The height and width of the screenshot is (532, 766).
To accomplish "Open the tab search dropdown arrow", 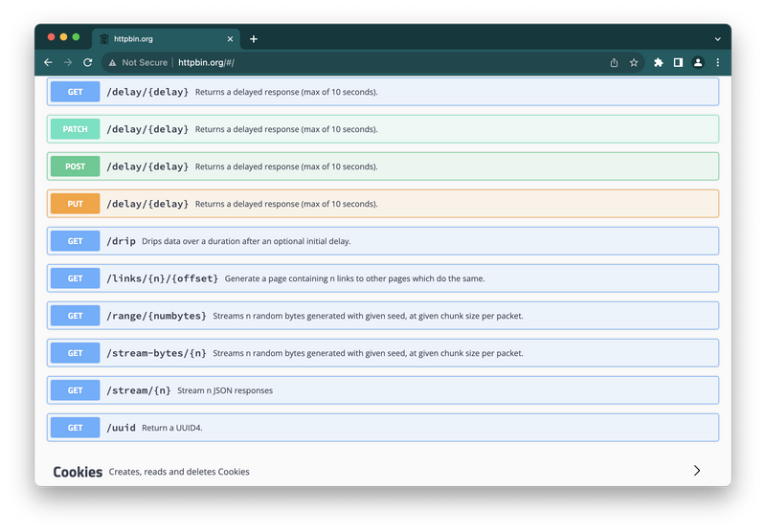I will [717, 39].
